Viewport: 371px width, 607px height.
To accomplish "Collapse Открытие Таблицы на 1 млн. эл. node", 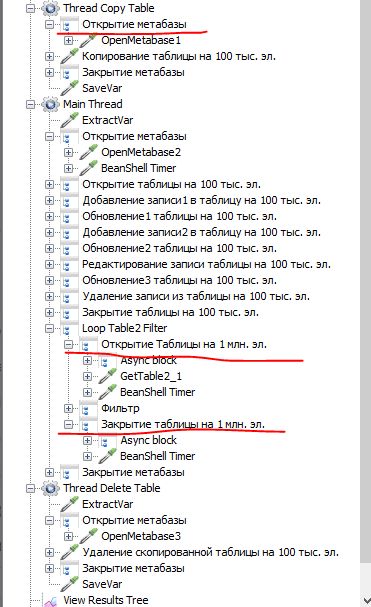I will pyautogui.click(x=68, y=344).
